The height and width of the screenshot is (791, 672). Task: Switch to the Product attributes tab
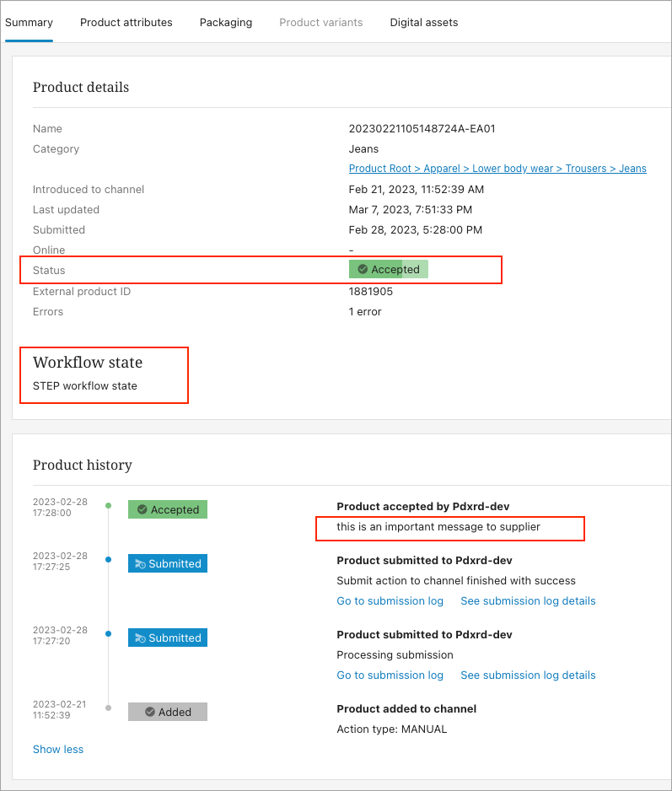pyautogui.click(x=126, y=22)
